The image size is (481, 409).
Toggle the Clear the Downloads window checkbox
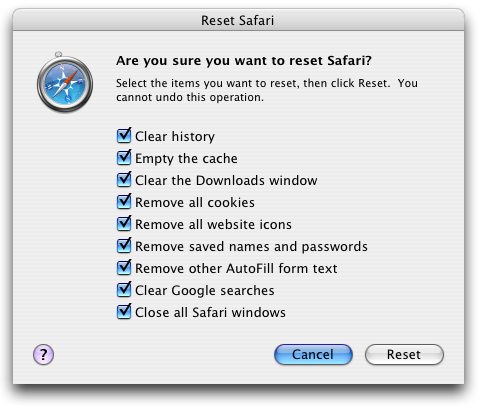tap(124, 180)
